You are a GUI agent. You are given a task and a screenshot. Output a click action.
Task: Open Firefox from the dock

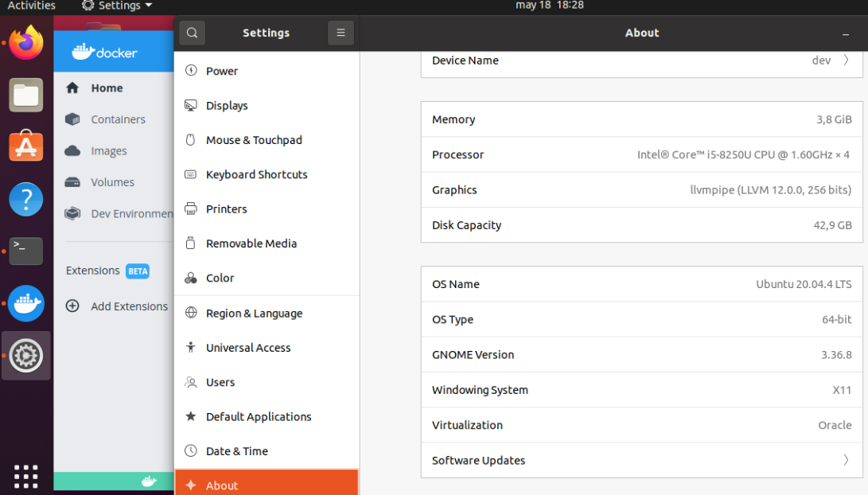point(26,43)
